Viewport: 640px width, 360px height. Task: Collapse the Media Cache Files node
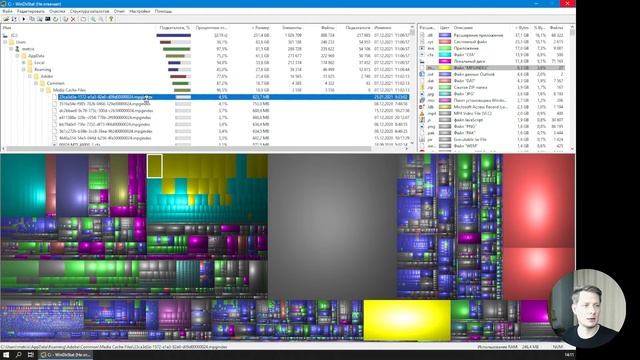(x=42, y=90)
